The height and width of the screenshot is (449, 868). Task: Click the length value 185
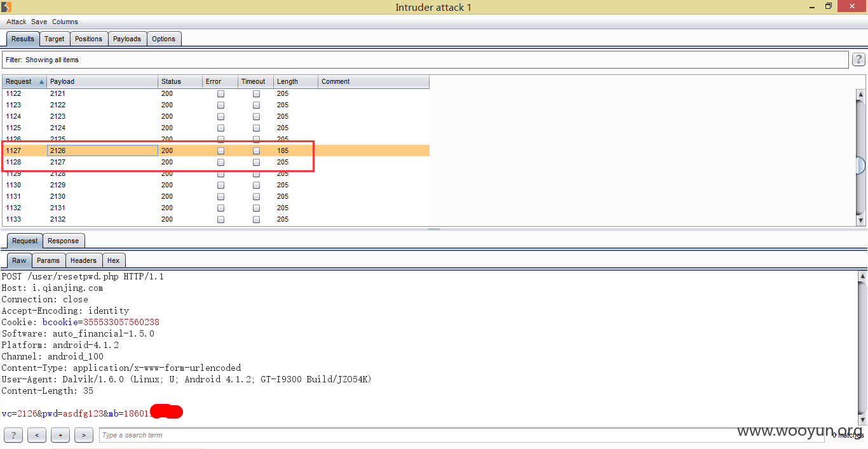pyautogui.click(x=283, y=151)
